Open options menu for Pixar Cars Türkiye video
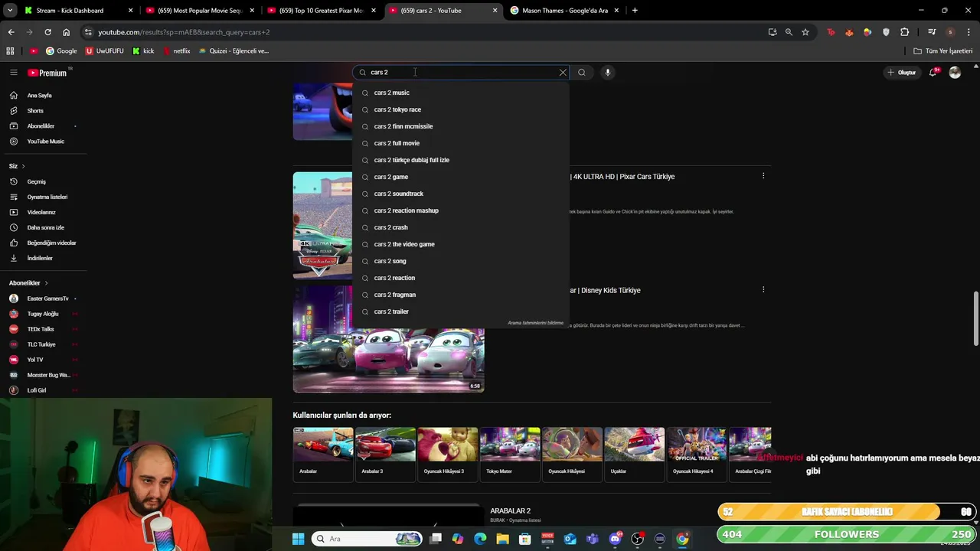Viewport: 980px width, 551px height. click(763, 176)
